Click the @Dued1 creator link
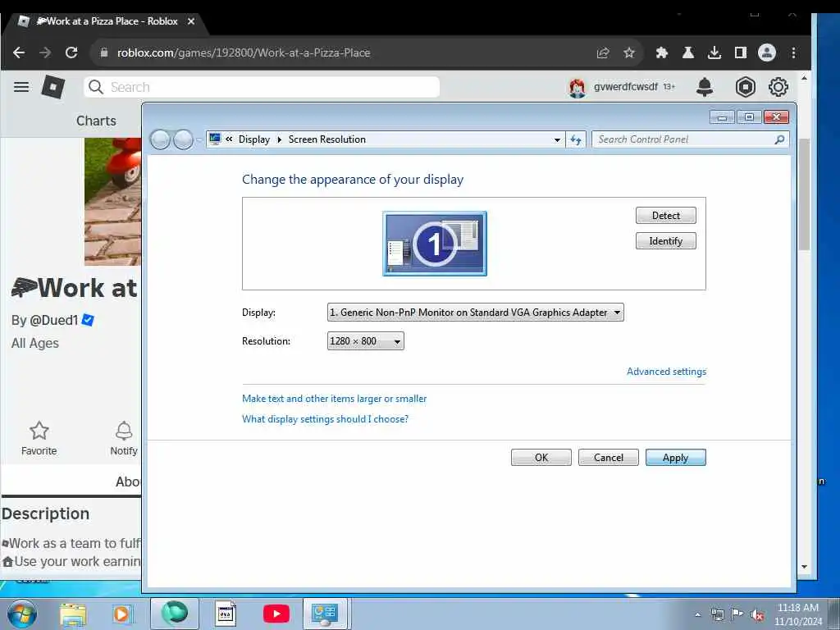 click(x=53, y=321)
